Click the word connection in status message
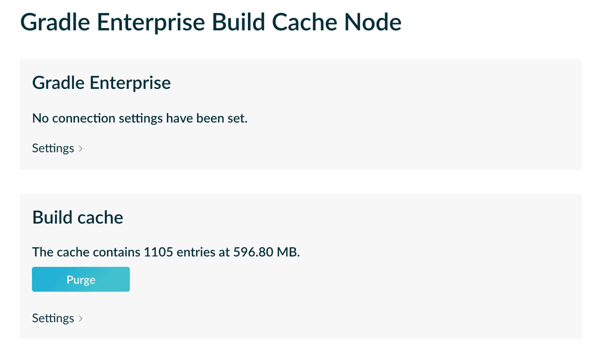The width and height of the screenshot is (610, 364). pos(84,119)
